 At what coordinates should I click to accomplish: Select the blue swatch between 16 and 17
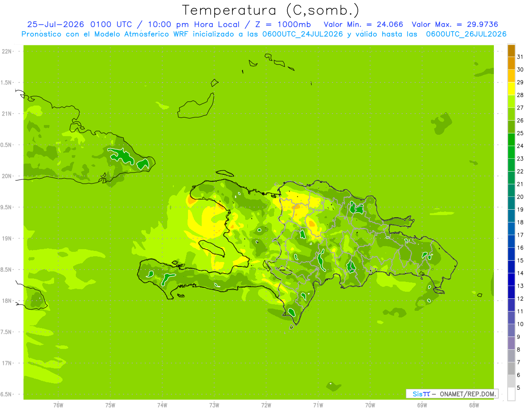pos(511,242)
